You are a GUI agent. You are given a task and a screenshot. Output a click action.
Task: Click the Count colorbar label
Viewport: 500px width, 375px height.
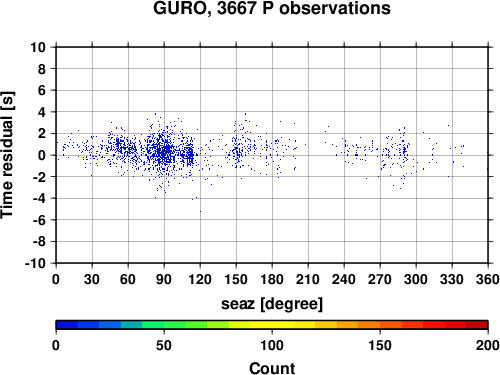click(272, 368)
